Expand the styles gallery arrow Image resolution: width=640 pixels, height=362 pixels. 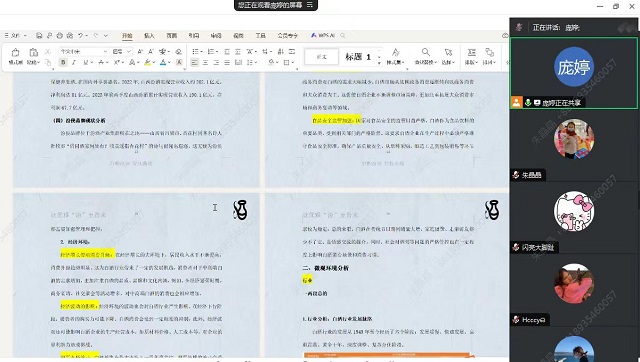379,63
